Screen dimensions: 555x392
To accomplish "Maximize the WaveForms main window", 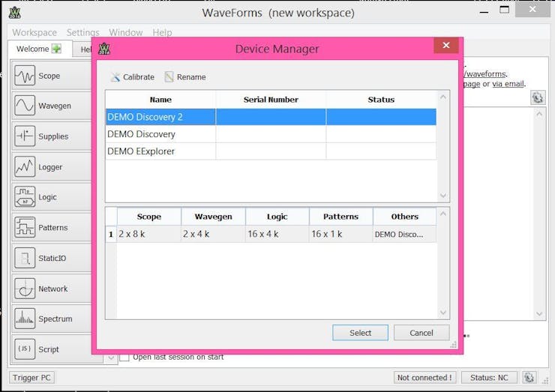I will (x=505, y=10).
